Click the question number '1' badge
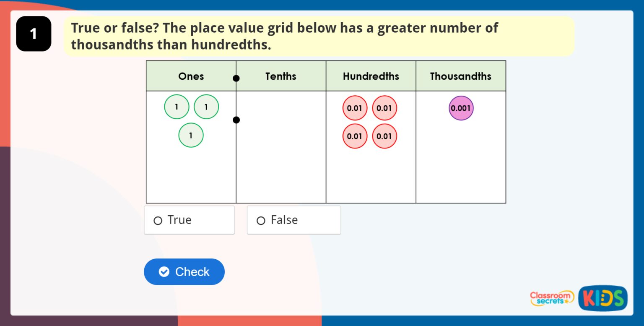Screen dimensions: 644x326 point(34,34)
